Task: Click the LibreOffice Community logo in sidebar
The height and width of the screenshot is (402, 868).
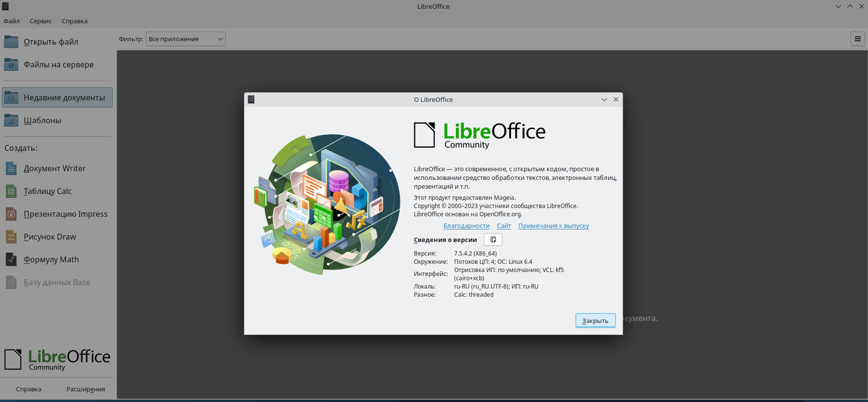Action: tap(57, 359)
